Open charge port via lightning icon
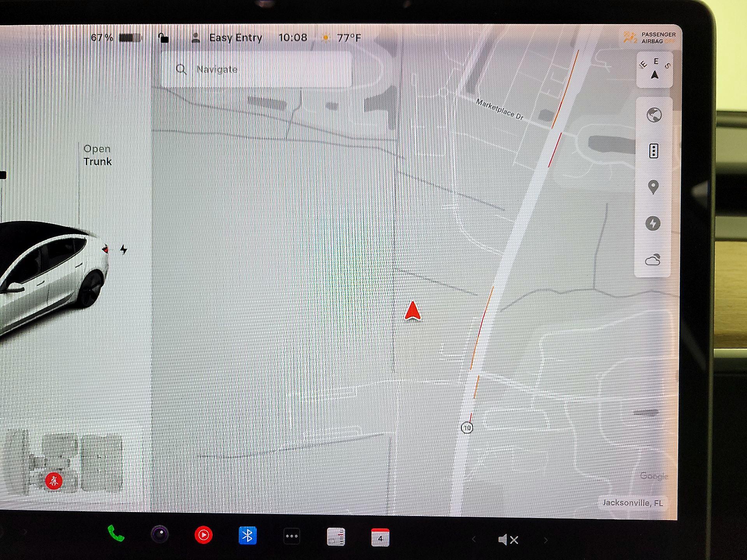Screen dimensions: 747x560 124,249
